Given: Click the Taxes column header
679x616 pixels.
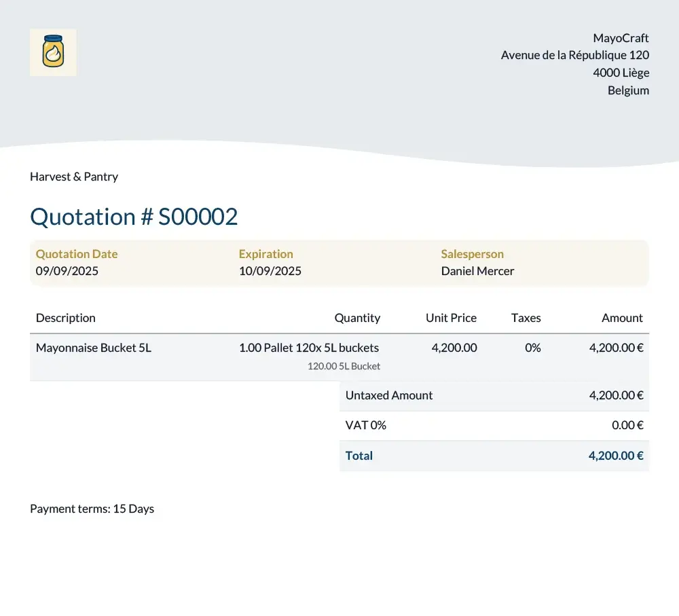Looking at the screenshot, I should coord(526,318).
